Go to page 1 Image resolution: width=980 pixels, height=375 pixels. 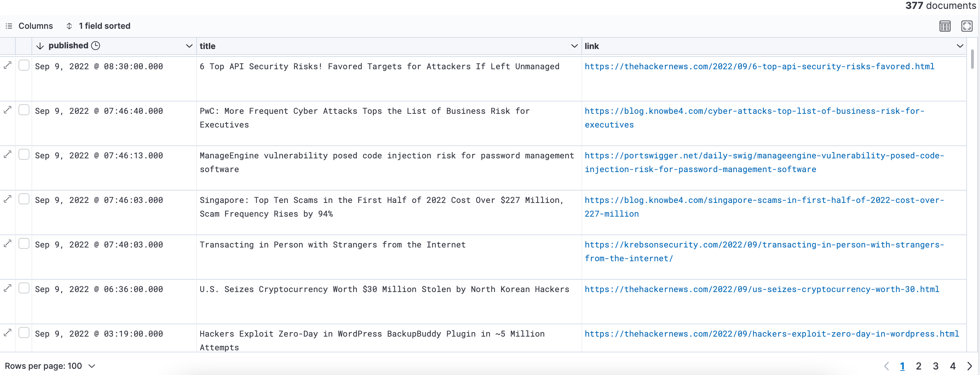click(902, 366)
